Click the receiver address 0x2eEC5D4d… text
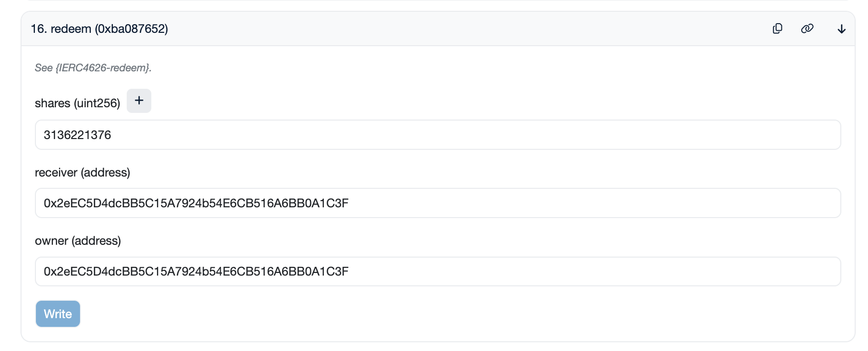Viewport: 868px width, 351px height. click(x=196, y=203)
